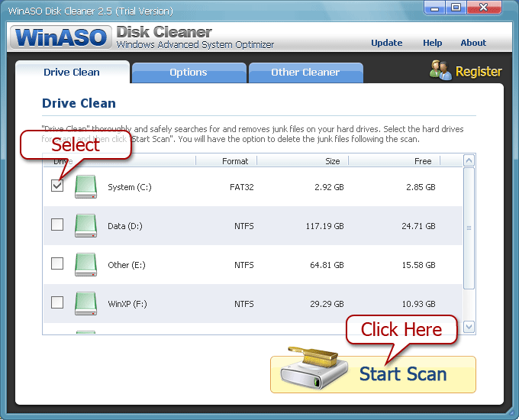Viewport: 519px width, 420px height.
Task: Click the 2.85 GB free value
Action: [x=421, y=187]
